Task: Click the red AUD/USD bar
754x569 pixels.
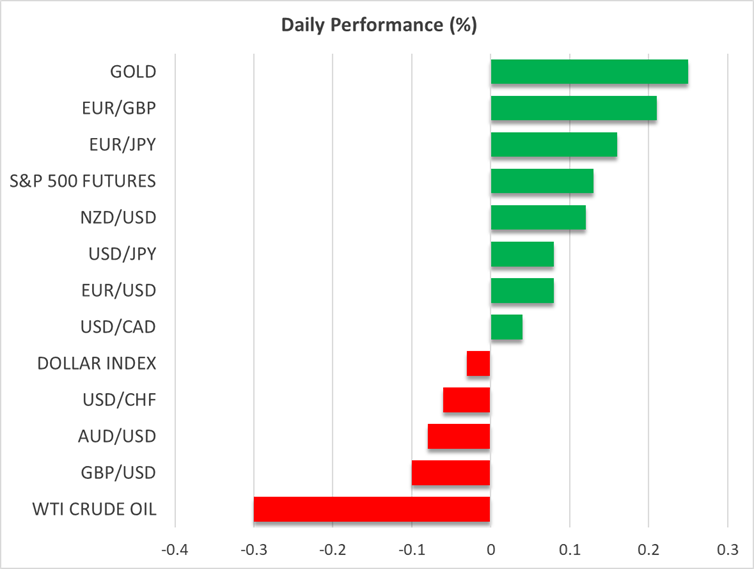Action: [x=459, y=436]
